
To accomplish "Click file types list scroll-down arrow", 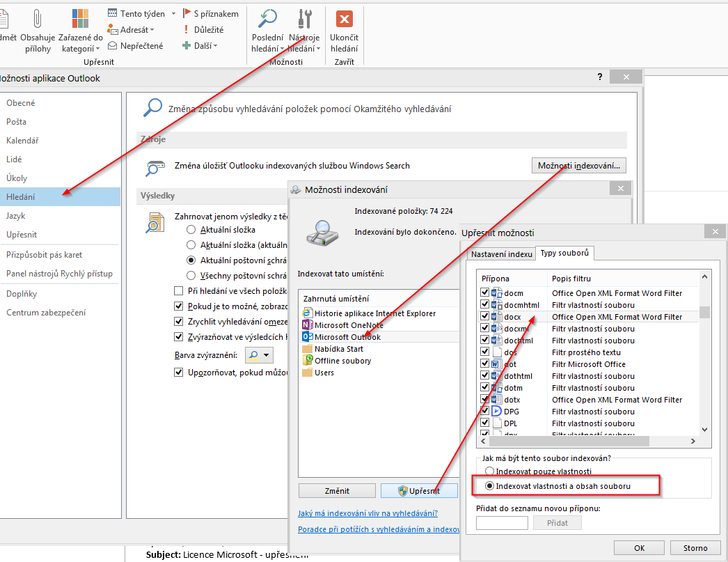I will 704,429.
